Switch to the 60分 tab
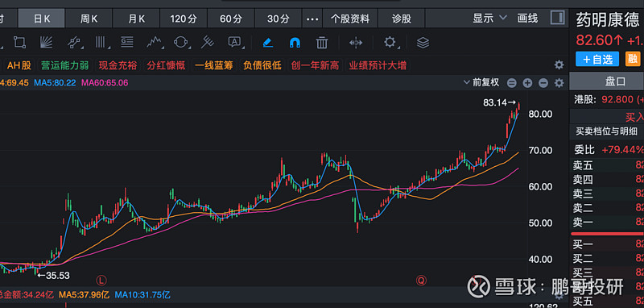644x308 pixels. (231, 19)
